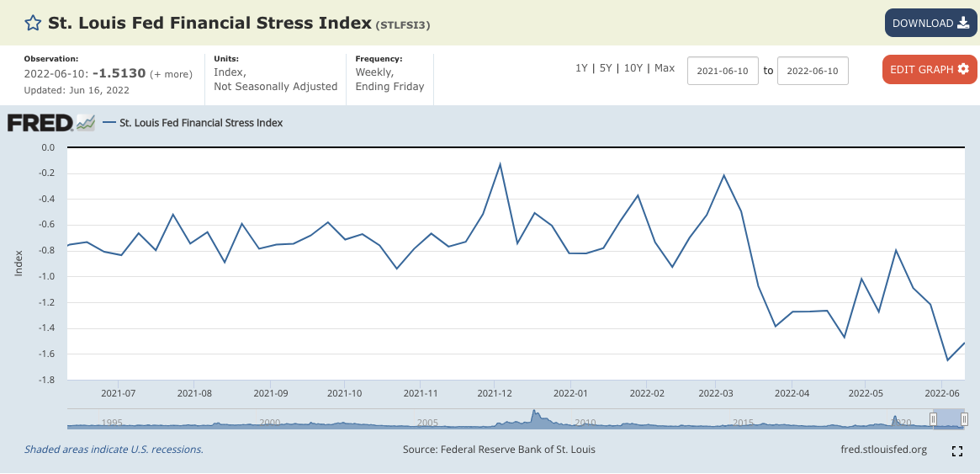
Task: Open fred.stlouisfed.org link
Action: point(884,450)
